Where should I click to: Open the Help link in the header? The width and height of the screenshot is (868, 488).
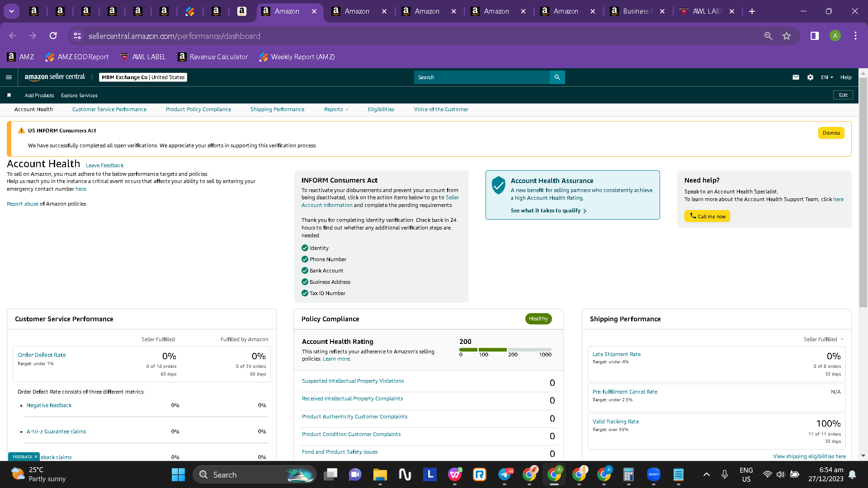pyautogui.click(x=846, y=77)
